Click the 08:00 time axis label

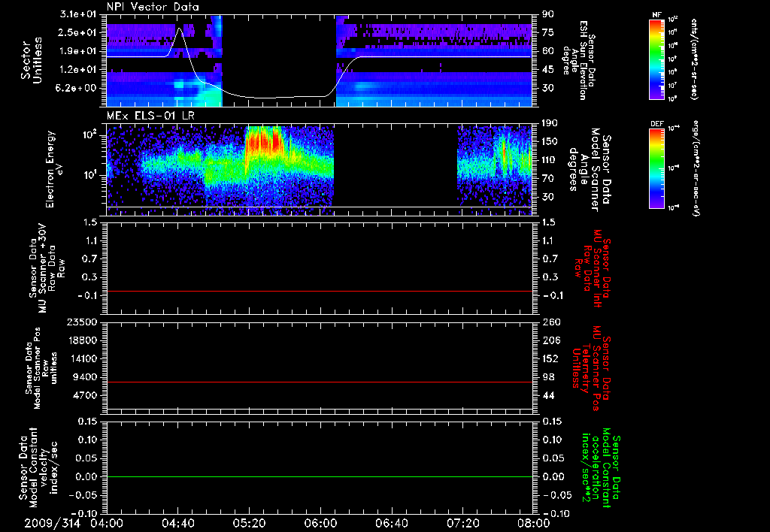[534, 523]
